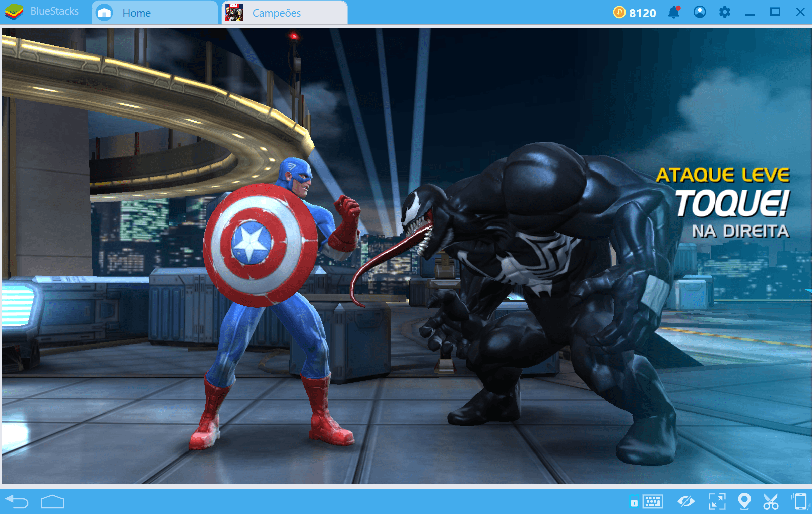This screenshot has width=812, height=514.
Task: Tap Captain America's shield
Action: [260, 245]
